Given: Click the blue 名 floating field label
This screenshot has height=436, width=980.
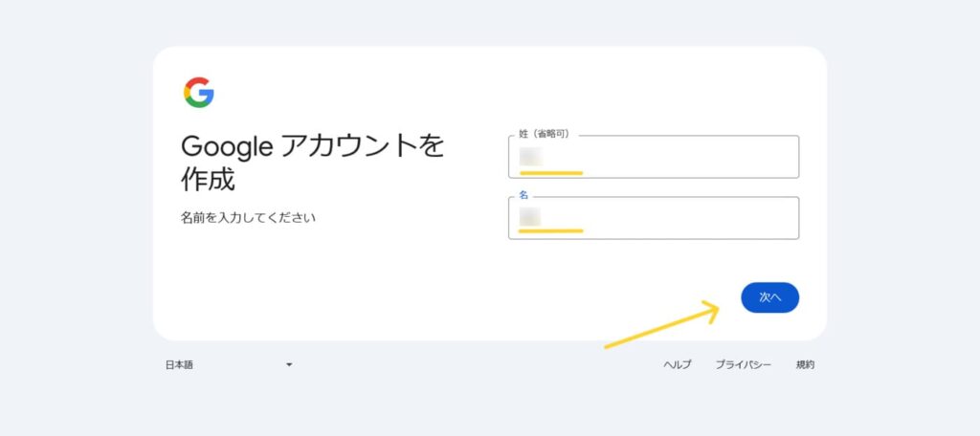Looking at the screenshot, I should pyautogui.click(x=523, y=195).
